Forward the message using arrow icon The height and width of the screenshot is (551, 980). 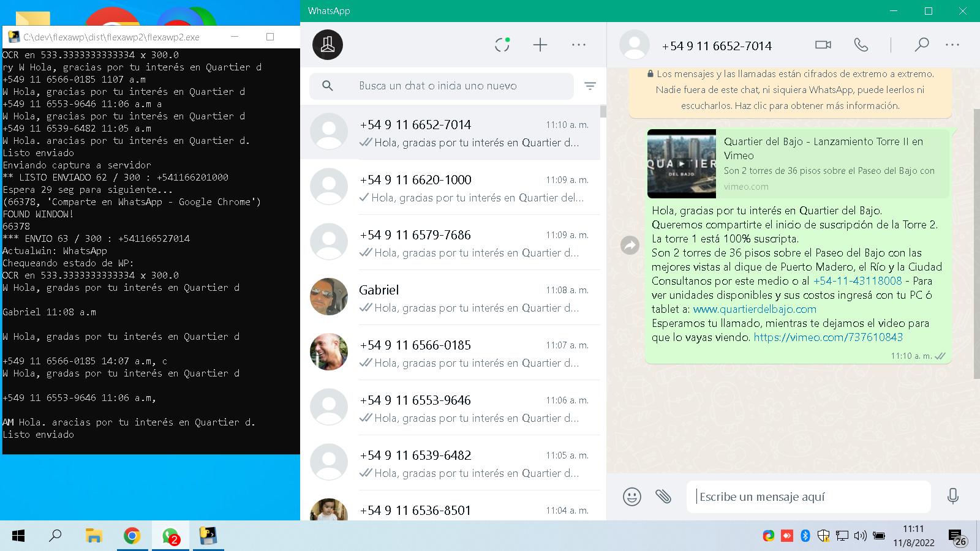click(630, 246)
